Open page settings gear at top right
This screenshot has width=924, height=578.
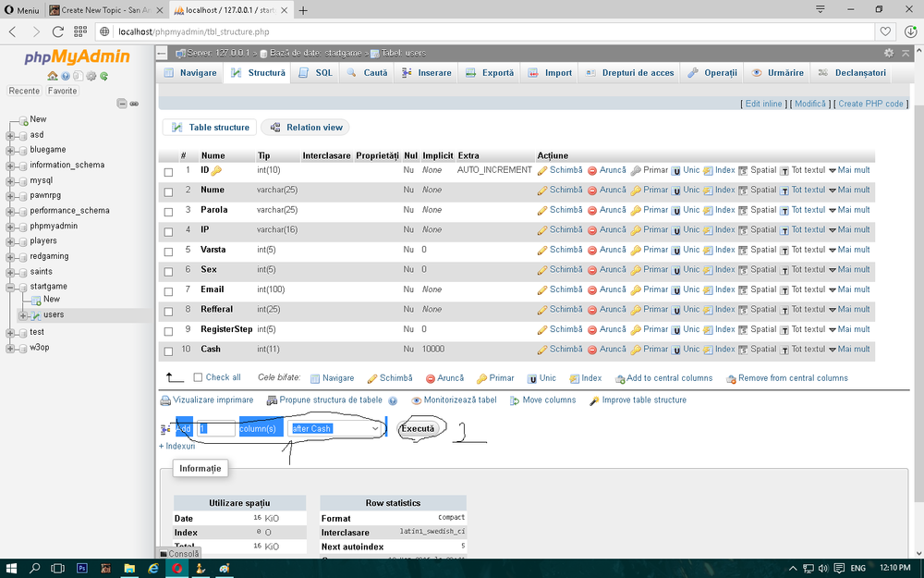(889, 53)
